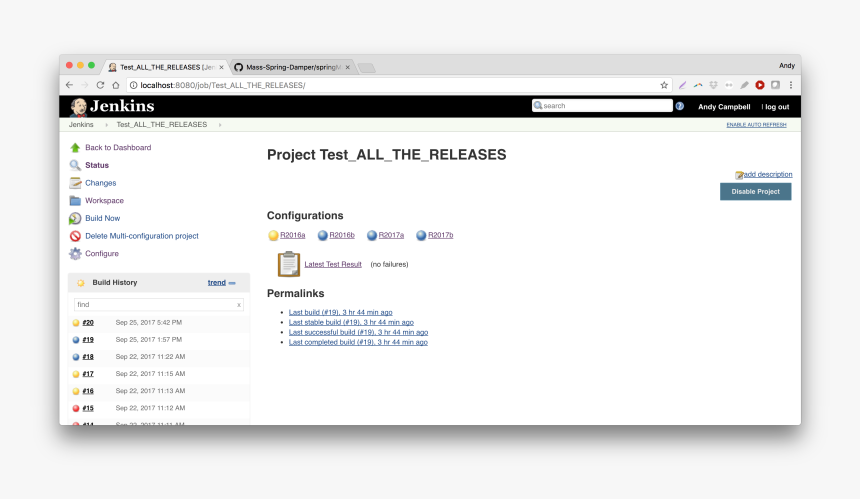Click the yellow ball of build #20
860x499 pixels.
click(x=76, y=323)
